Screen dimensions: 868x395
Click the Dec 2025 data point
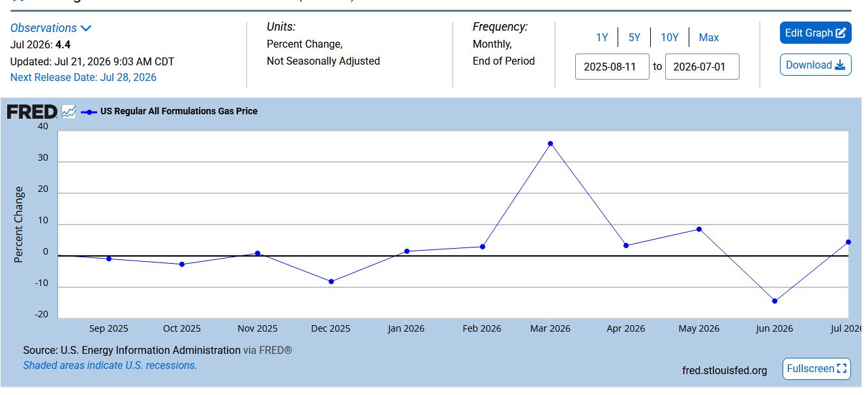coord(331,281)
